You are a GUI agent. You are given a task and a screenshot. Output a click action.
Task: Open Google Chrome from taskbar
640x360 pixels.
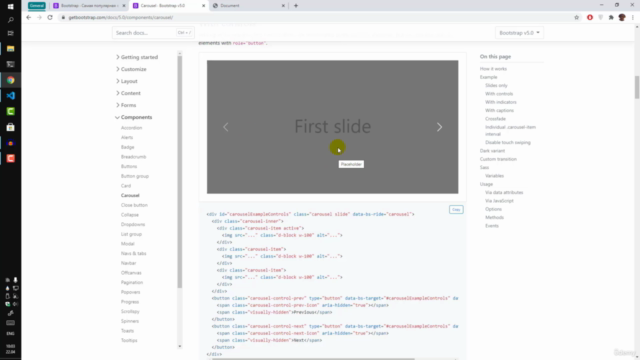click(11, 80)
